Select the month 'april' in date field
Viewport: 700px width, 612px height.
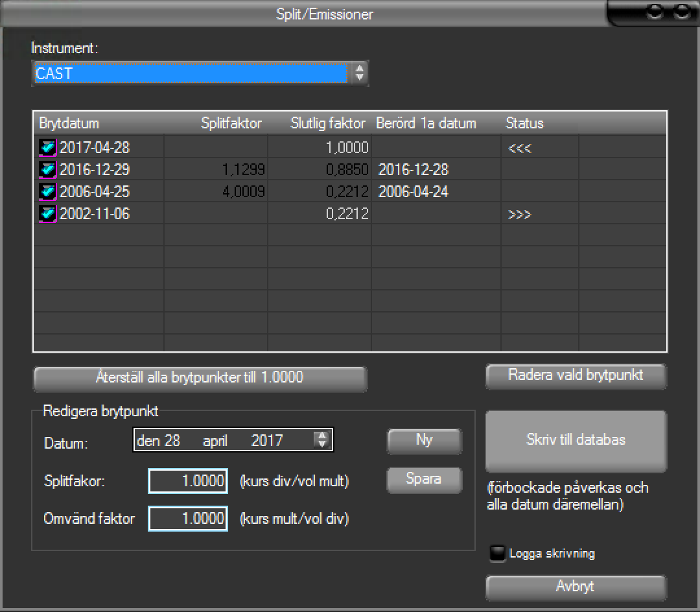(x=215, y=441)
